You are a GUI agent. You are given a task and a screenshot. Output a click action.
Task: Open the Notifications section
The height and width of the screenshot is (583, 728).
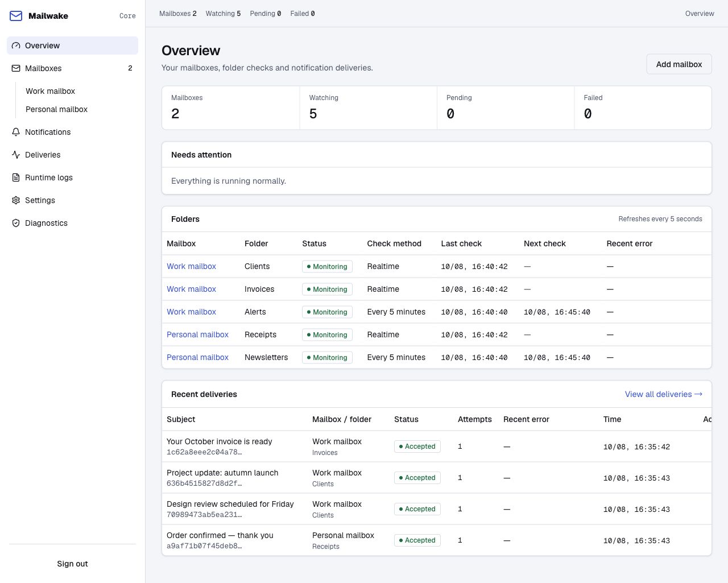[x=72, y=132]
